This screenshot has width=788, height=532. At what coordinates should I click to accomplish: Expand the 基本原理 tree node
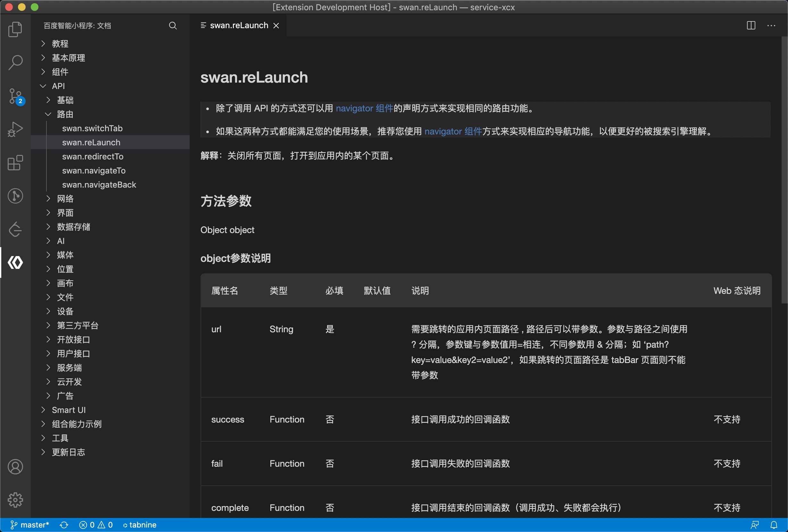click(x=110, y=58)
